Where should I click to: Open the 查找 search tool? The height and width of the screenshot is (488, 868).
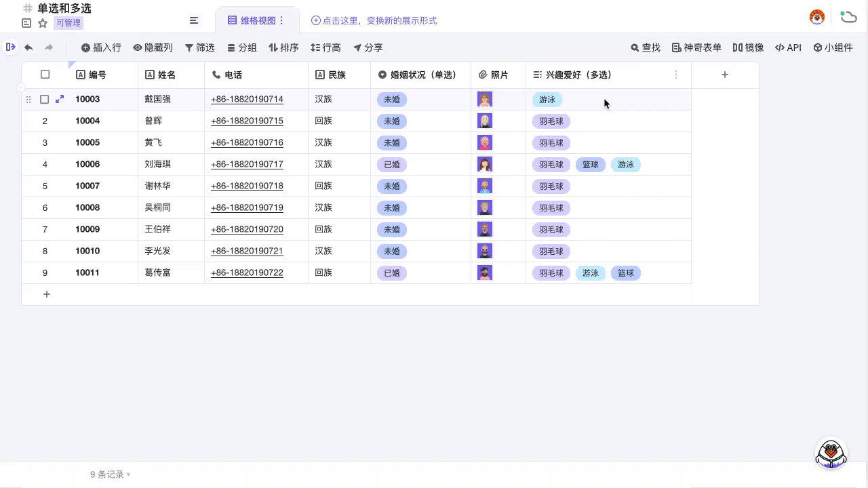pos(644,47)
